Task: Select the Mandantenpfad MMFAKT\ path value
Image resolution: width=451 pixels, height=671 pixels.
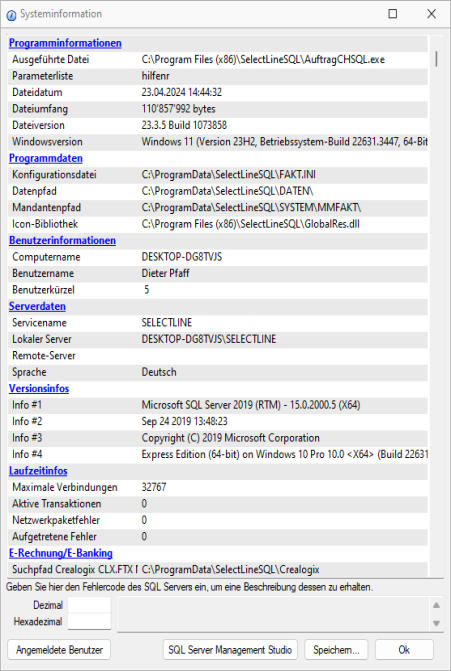Action: pos(251,207)
